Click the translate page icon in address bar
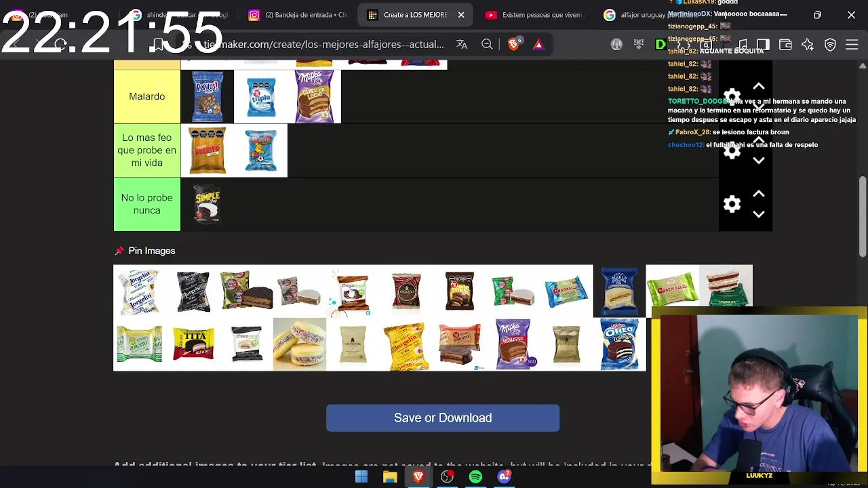This screenshot has height=488, width=868. 462,44
